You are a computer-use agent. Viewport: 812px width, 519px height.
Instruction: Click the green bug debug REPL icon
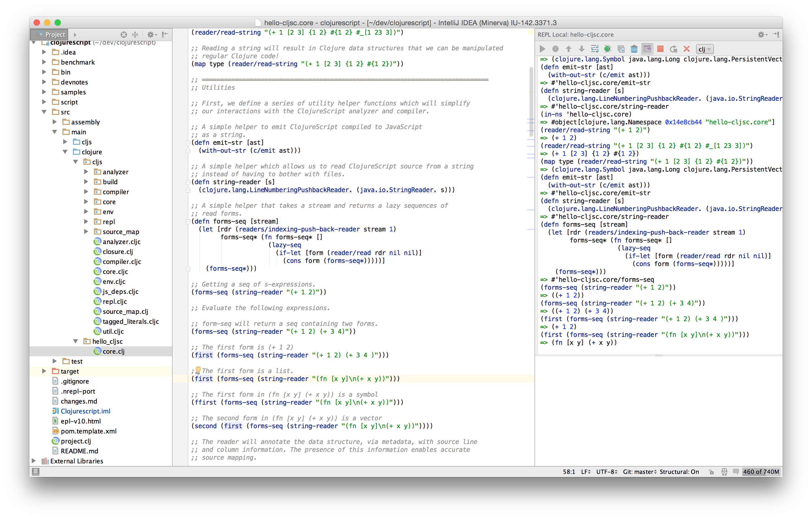(608, 49)
